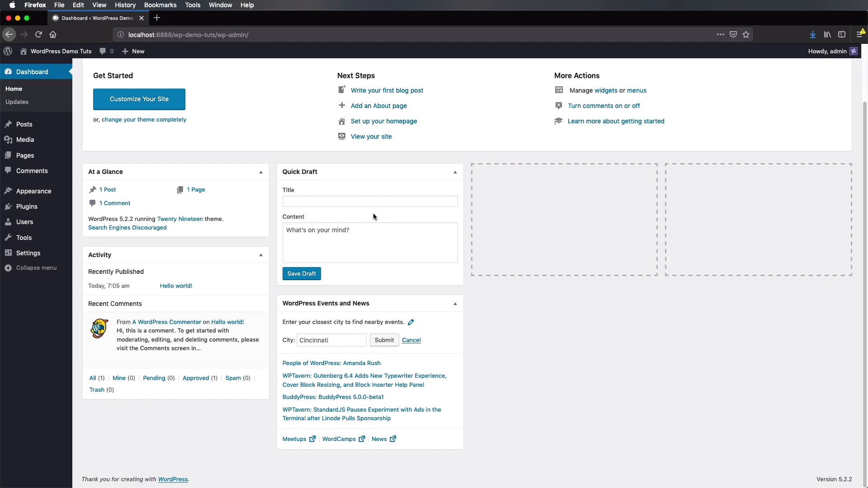Viewport: 868px width, 488px height.
Task: Select the History menu in Firefox
Action: pyautogui.click(x=125, y=5)
